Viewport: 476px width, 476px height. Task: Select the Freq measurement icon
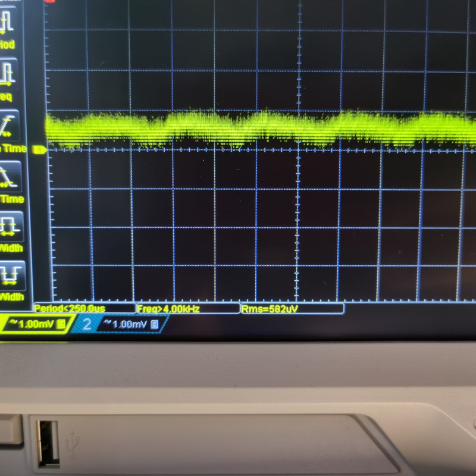click(8, 73)
